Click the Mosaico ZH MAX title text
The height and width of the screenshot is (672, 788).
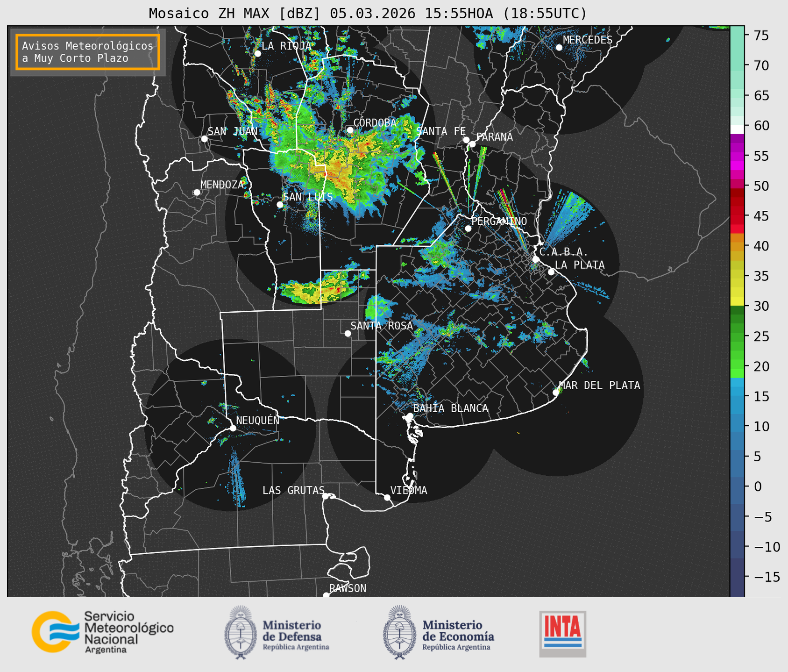tap(367, 14)
